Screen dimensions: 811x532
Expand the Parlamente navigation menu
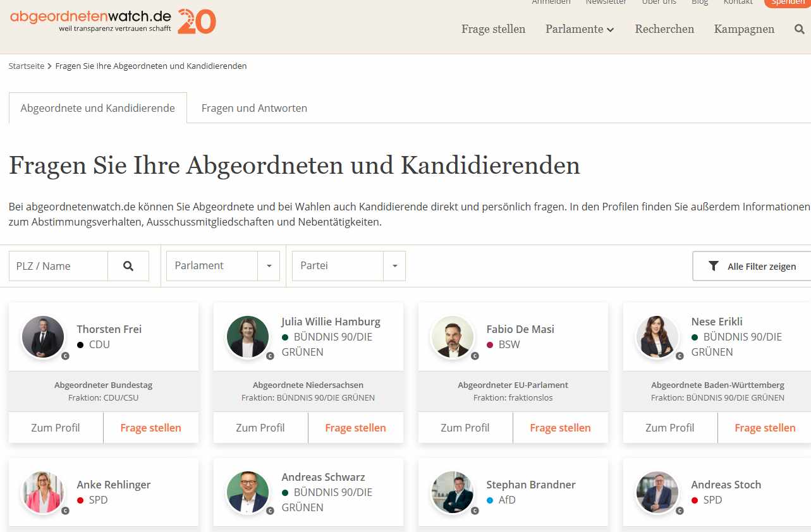click(580, 29)
